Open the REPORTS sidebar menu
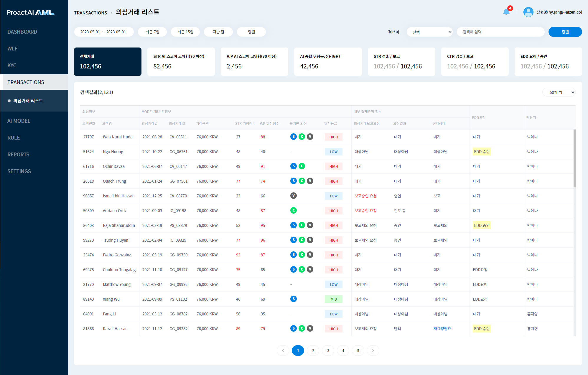This screenshot has width=588, height=375. click(18, 155)
